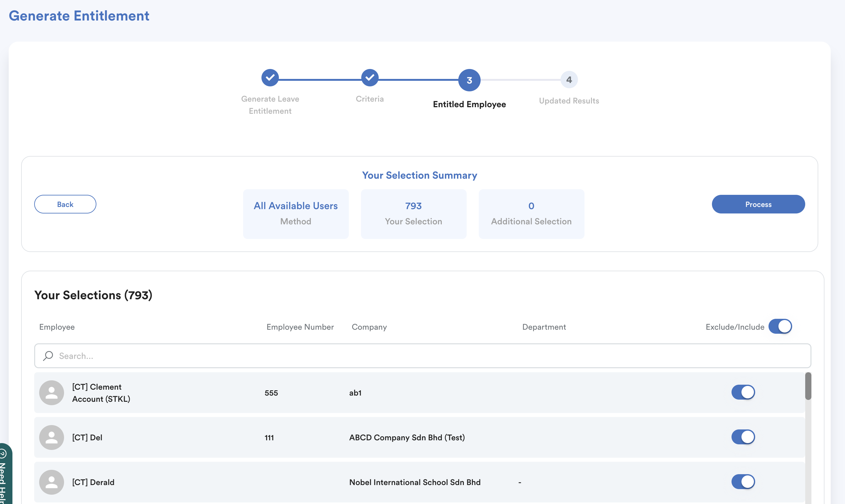Click avatar icon of [CT] Derald
The width and height of the screenshot is (845, 504).
(x=52, y=482)
